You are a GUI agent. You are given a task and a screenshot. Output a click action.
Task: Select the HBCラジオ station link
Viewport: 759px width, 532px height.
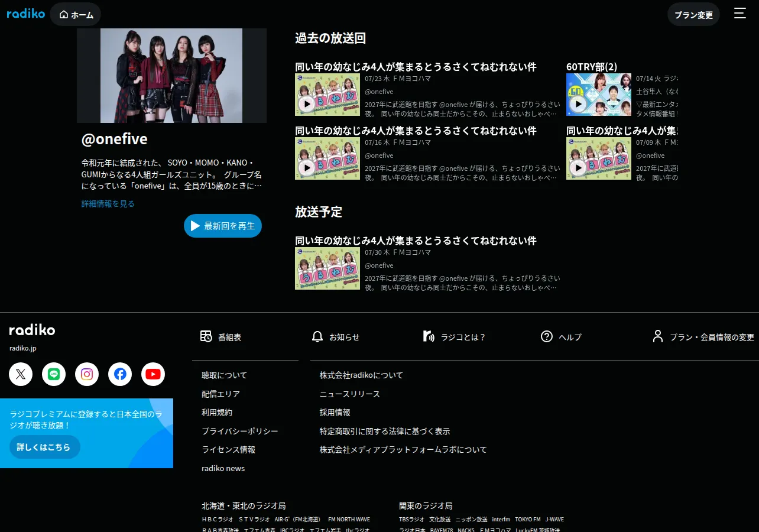[x=218, y=520]
